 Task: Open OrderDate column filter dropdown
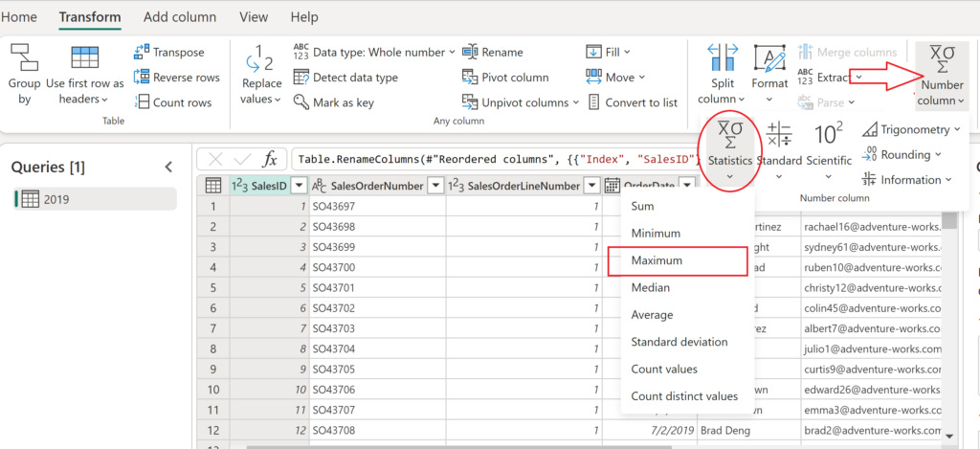tap(687, 185)
